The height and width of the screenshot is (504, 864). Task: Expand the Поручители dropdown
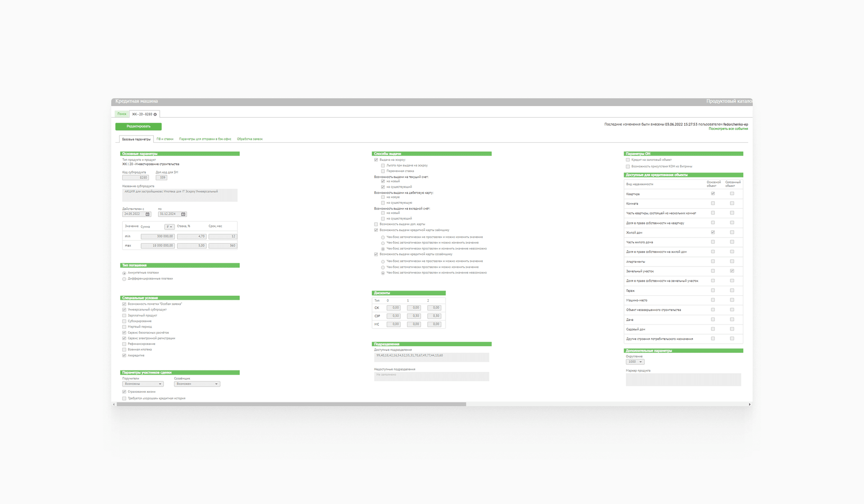[143, 384]
